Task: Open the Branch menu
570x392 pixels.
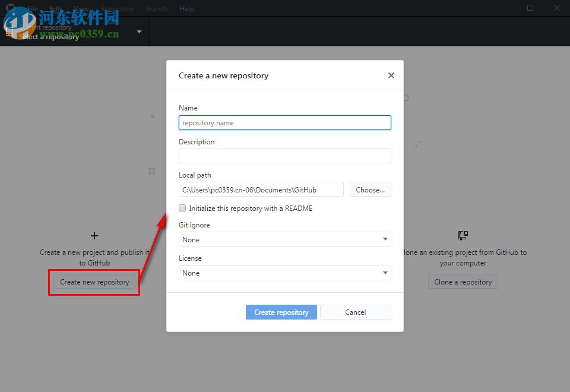Action: coord(156,8)
